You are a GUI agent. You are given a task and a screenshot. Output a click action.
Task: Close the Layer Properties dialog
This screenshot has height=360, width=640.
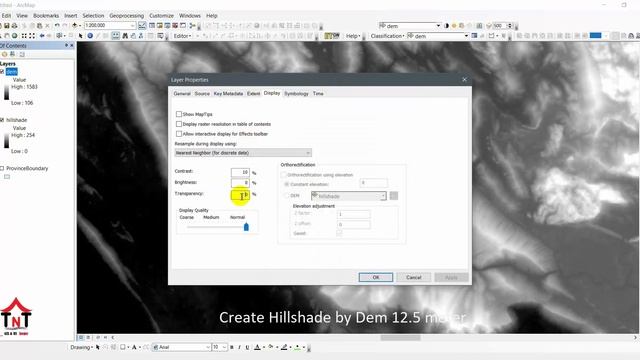tap(464, 80)
